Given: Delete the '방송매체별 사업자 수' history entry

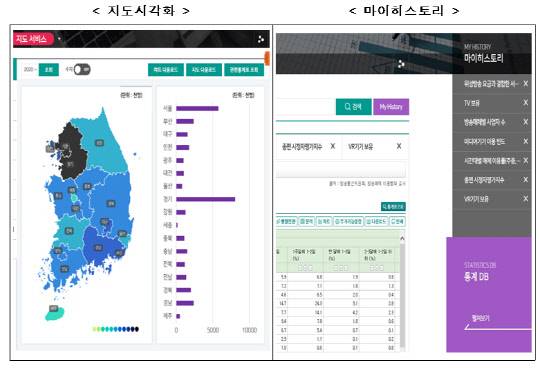Looking at the screenshot, I should [526, 122].
